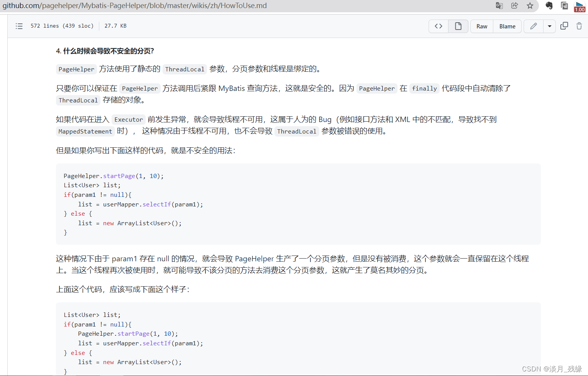Select heading "4. 什么时候会导致不安全的分页?"
Viewport: 588px width, 376px height.
105,51
